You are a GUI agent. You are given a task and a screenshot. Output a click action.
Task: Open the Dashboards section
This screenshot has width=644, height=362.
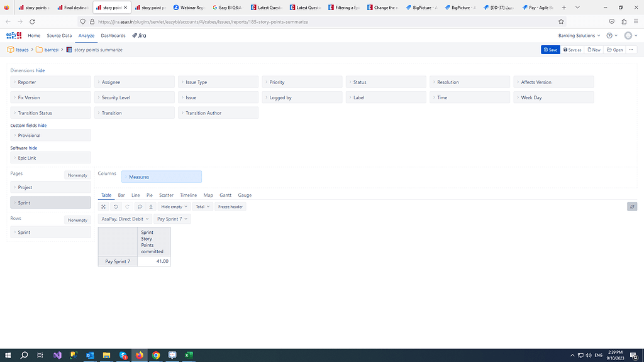113,36
